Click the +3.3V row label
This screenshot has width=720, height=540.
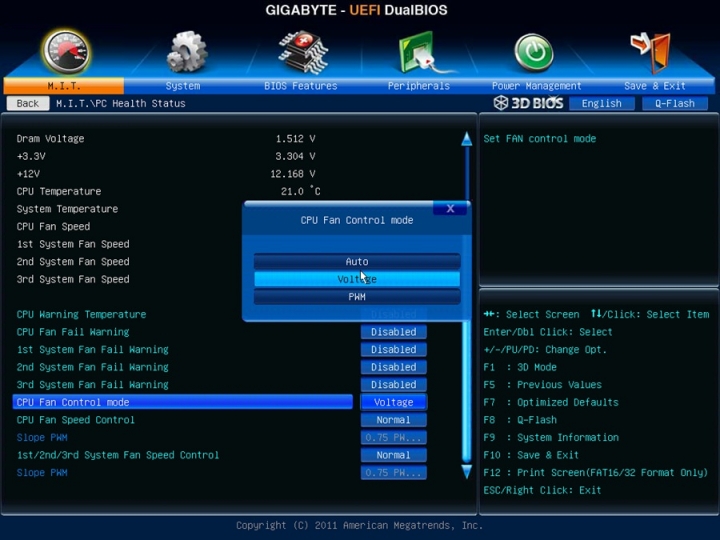tap(31, 156)
